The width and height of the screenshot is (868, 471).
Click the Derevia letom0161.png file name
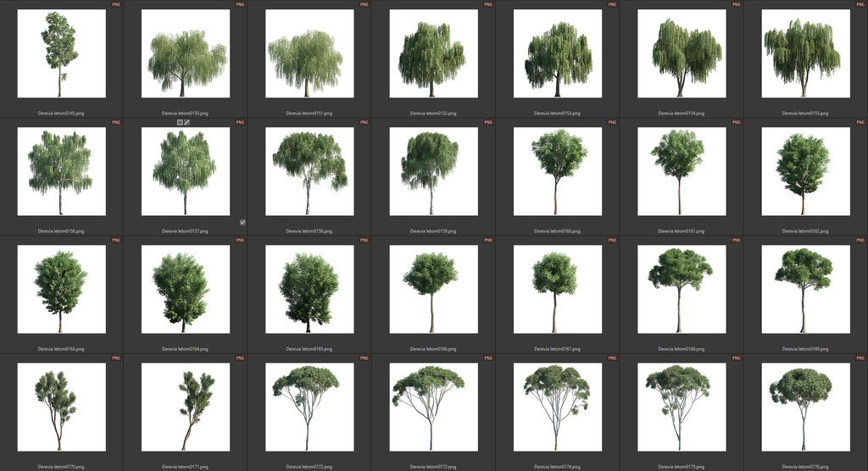682,230
